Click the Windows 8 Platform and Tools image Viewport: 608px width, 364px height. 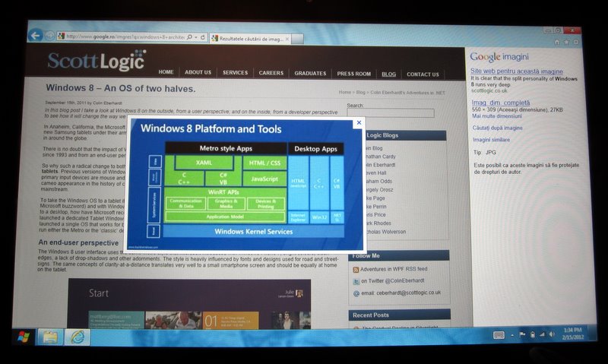click(x=245, y=185)
